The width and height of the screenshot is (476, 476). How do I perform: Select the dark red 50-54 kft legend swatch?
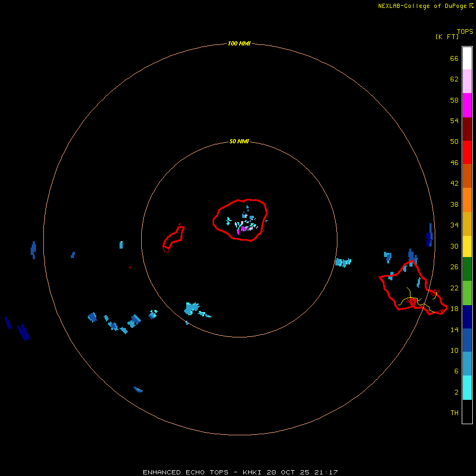click(x=467, y=129)
